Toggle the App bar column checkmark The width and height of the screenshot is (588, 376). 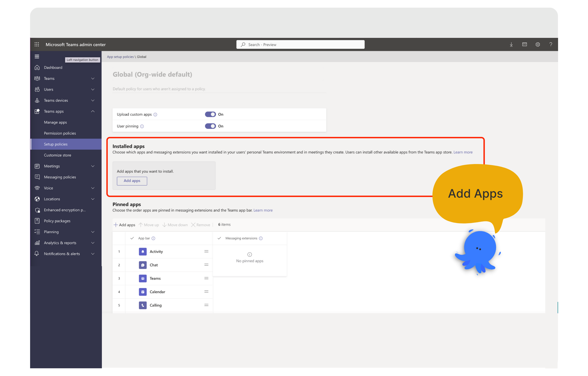pos(132,238)
